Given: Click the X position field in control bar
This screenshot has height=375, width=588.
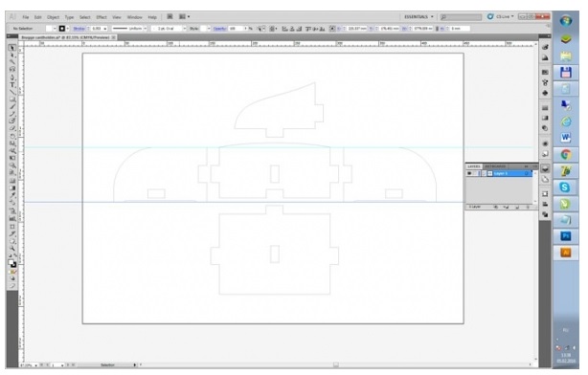Looking at the screenshot, I should [356, 29].
